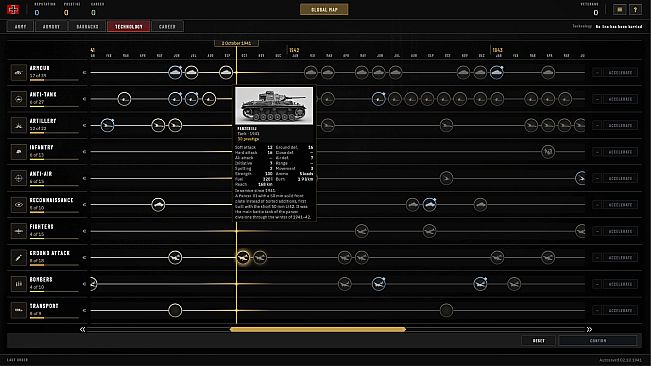
Task: Select glowing Ground Attack node at October 1941
Action: click(x=243, y=258)
